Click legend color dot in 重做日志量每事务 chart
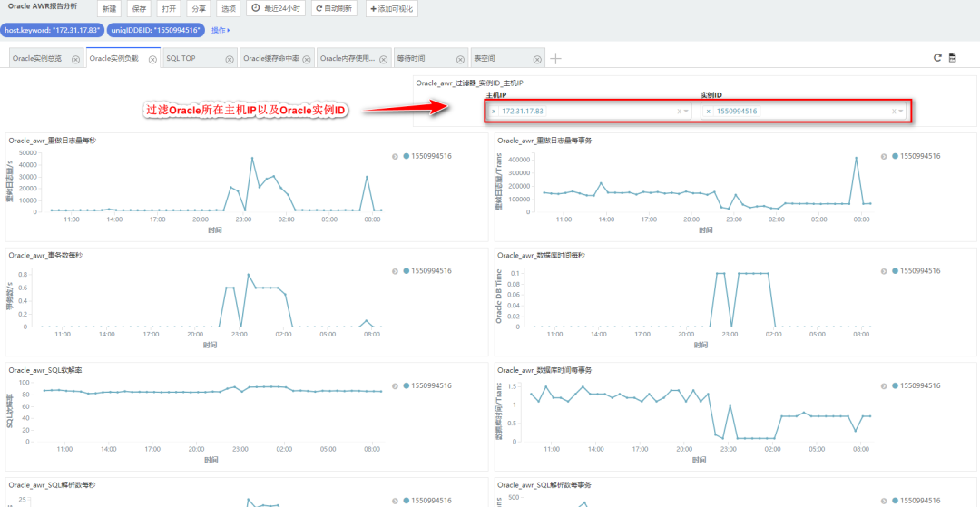Screen dimensions: 980x507 click(x=896, y=156)
